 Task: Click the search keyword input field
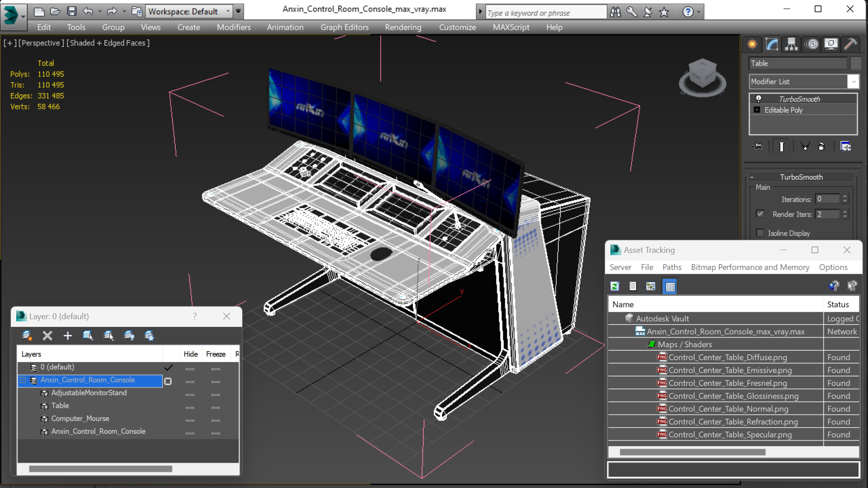[x=546, y=13]
